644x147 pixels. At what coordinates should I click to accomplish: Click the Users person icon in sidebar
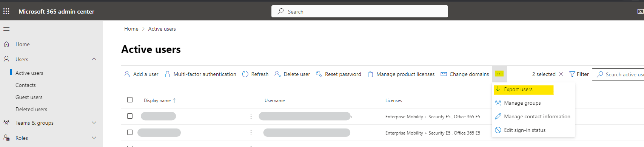point(6,59)
